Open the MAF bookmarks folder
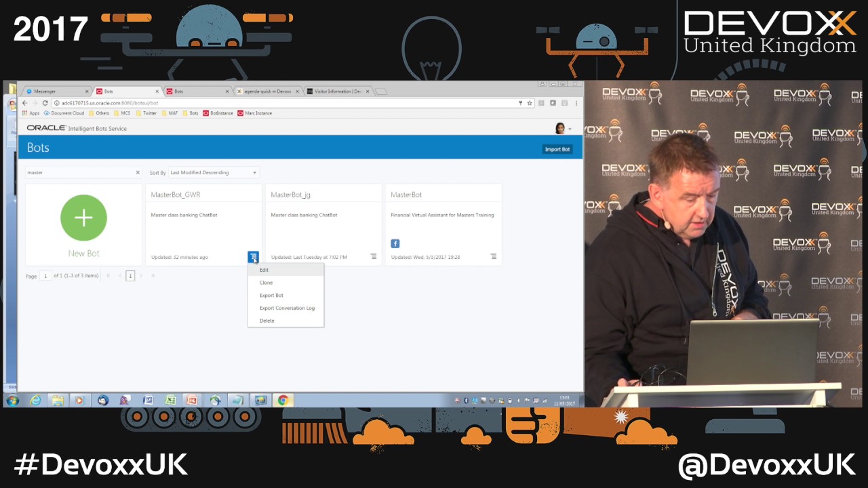 pyautogui.click(x=170, y=113)
